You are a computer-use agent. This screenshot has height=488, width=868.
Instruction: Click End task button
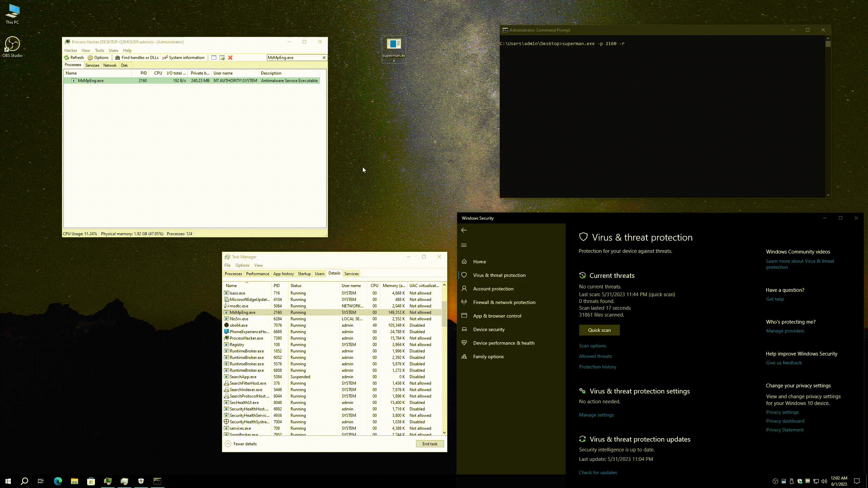click(430, 444)
